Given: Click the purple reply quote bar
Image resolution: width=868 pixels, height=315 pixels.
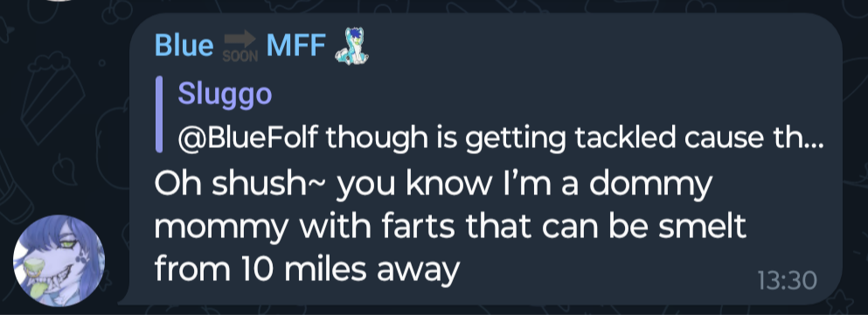Looking at the screenshot, I should click(x=159, y=115).
